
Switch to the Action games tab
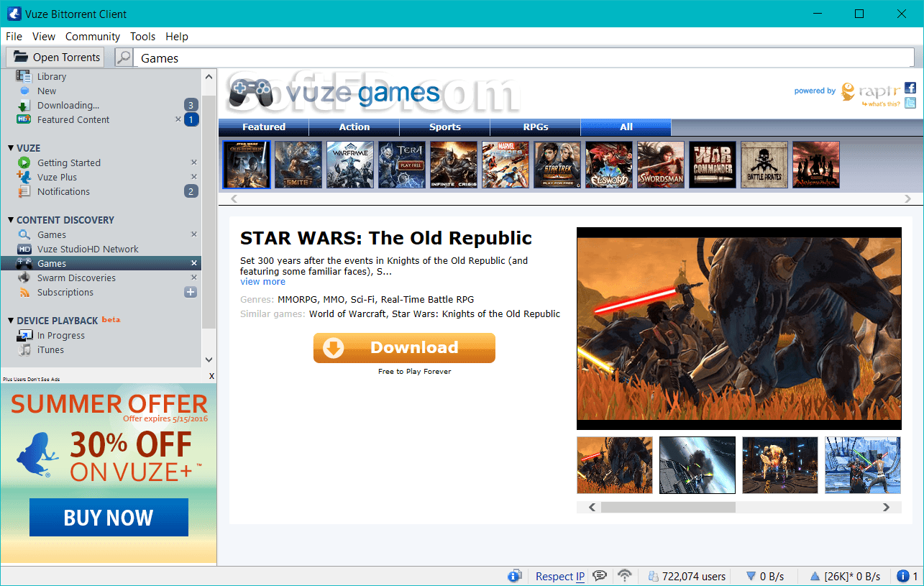tap(354, 127)
